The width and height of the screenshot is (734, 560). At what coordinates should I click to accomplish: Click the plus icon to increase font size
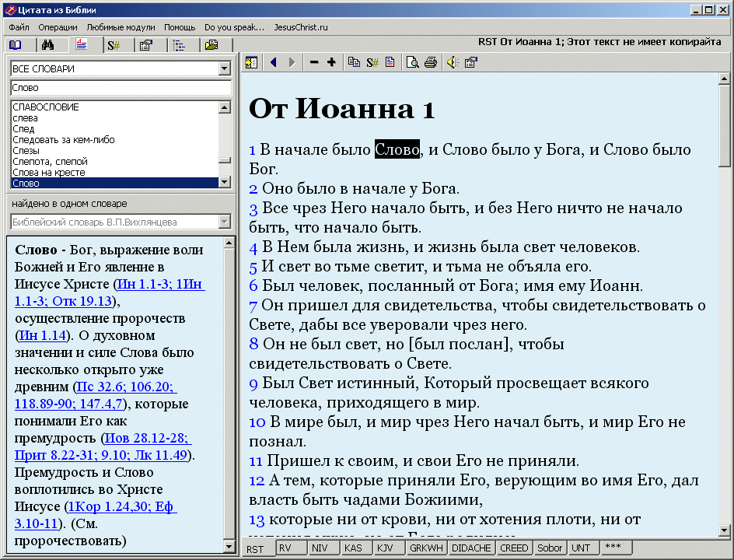pos(331,63)
